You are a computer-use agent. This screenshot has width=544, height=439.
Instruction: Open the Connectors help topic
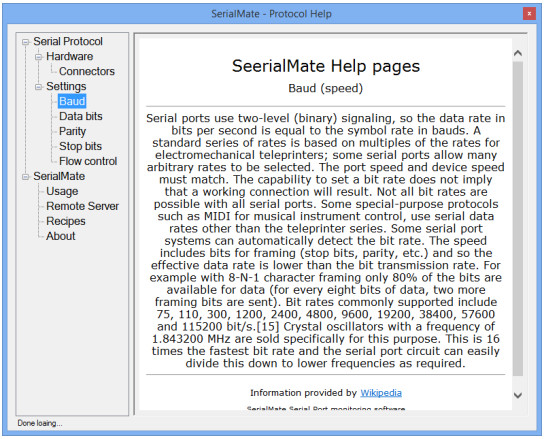(87, 71)
